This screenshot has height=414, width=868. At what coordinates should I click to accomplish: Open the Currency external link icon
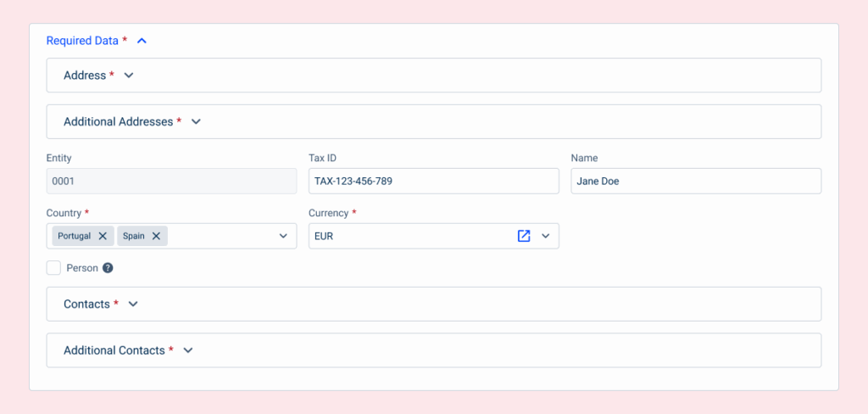coord(524,236)
